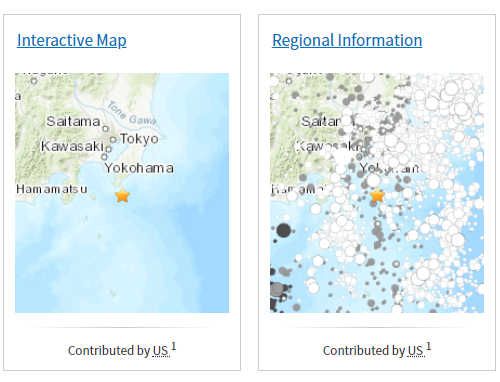Click the Saitama label on Regional Information map

coord(321,121)
